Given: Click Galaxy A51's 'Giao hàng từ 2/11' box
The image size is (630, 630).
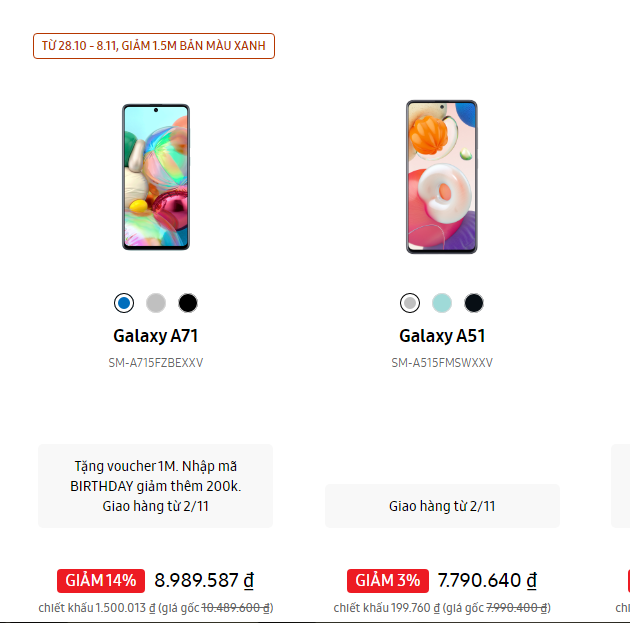Looking at the screenshot, I should 442,506.
